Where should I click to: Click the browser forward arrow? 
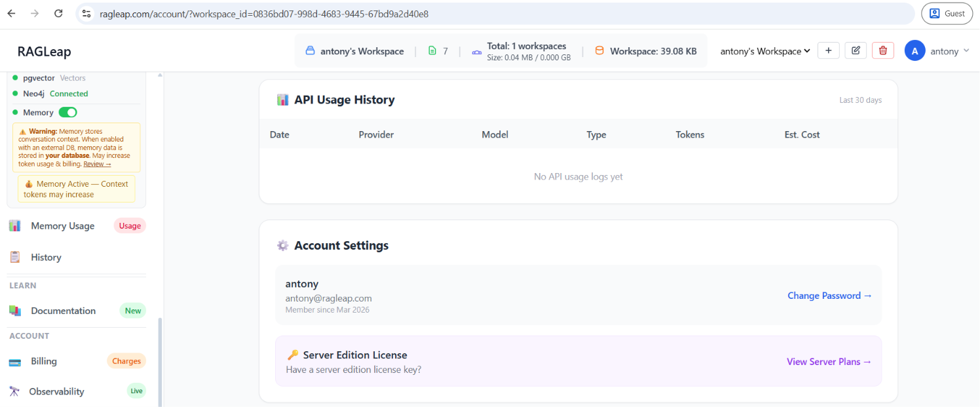[35, 13]
